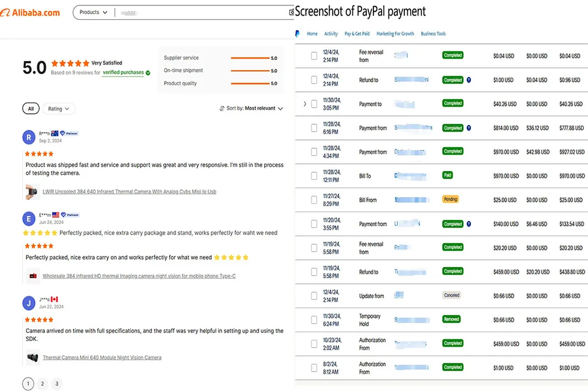Click the verified purchases green badge

click(148, 73)
